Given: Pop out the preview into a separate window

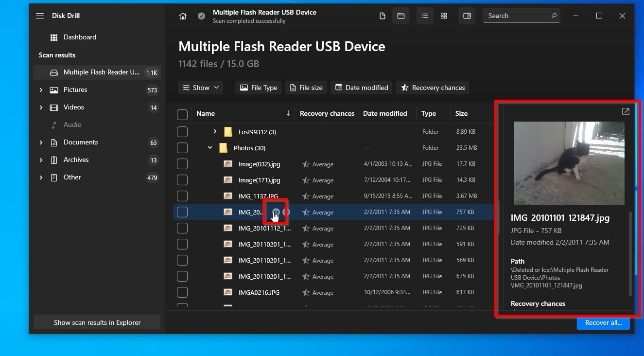Looking at the screenshot, I should 626,112.
